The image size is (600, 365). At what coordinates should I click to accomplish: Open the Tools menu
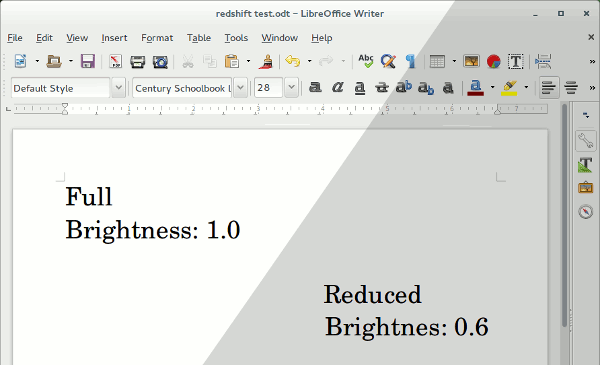(x=236, y=38)
